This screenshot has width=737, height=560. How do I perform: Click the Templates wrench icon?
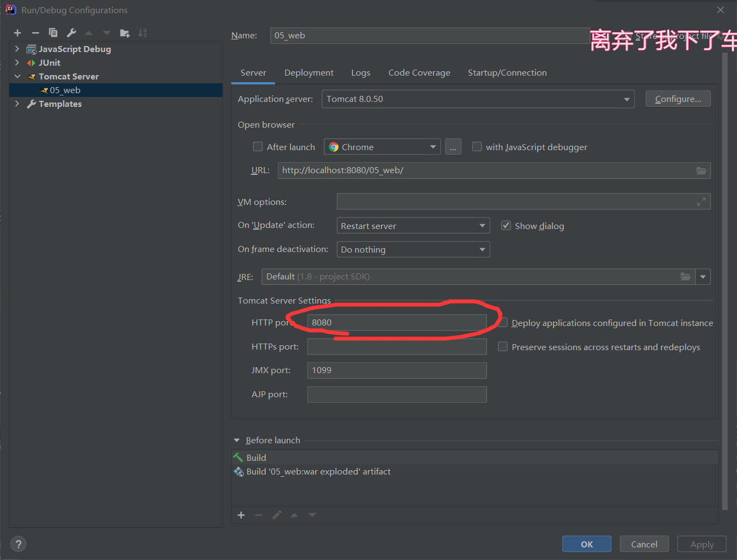click(32, 104)
